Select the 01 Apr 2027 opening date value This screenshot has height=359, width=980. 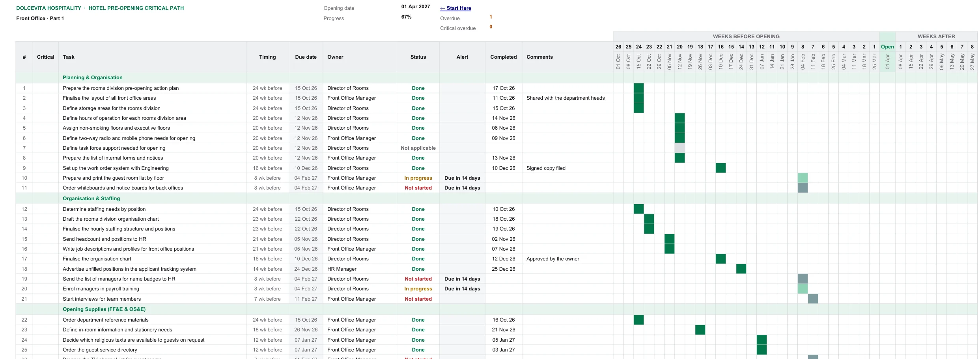416,7
